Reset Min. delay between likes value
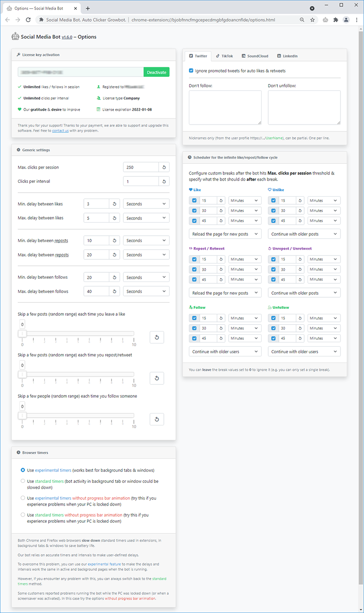The width and height of the screenshot is (364, 613). pyautogui.click(x=114, y=204)
